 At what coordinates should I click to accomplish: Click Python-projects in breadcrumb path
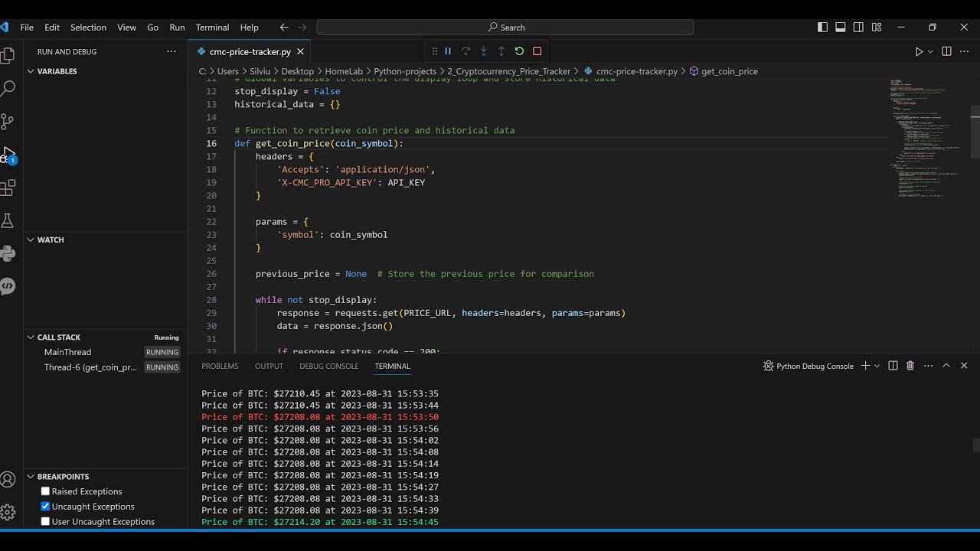pyautogui.click(x=405, y=71)
